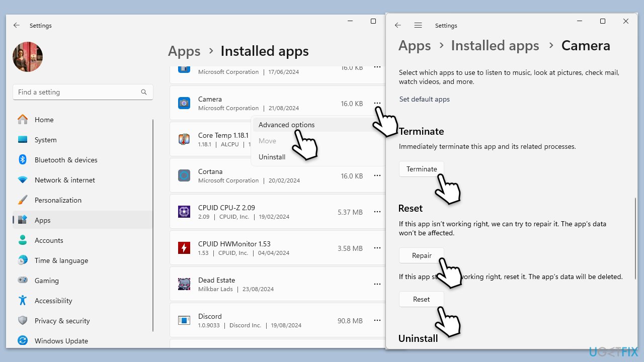
Task: Open System settings category
Action: point(83,140)
